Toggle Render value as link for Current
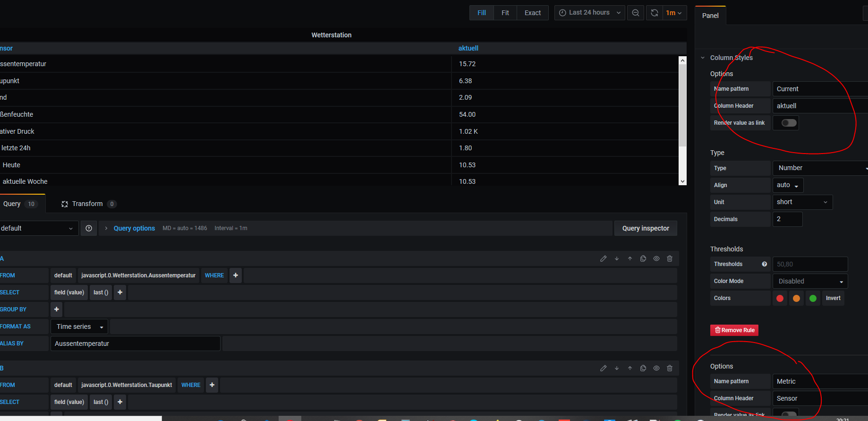This screenshot has width=868, height=421. click(x=789, y=123)
